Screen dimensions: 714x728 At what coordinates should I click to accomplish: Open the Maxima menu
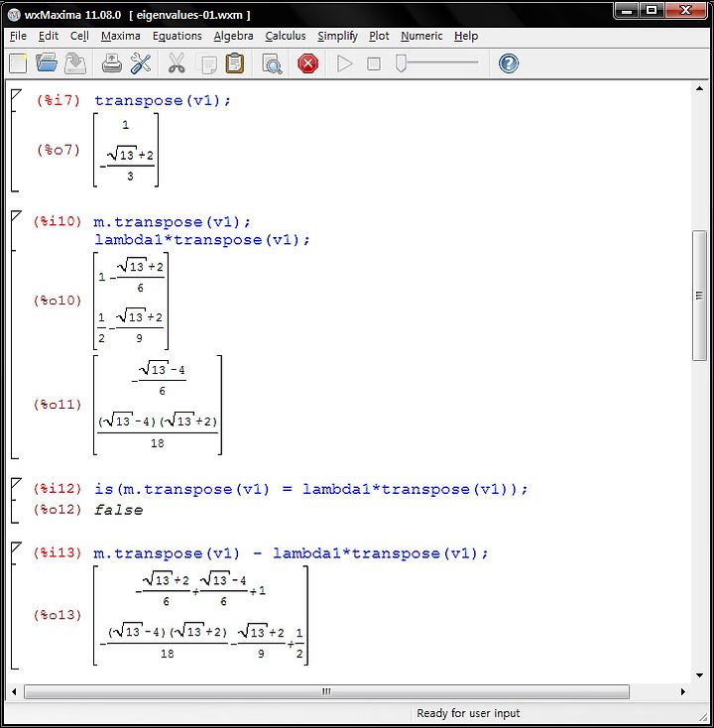click(120, 36)
